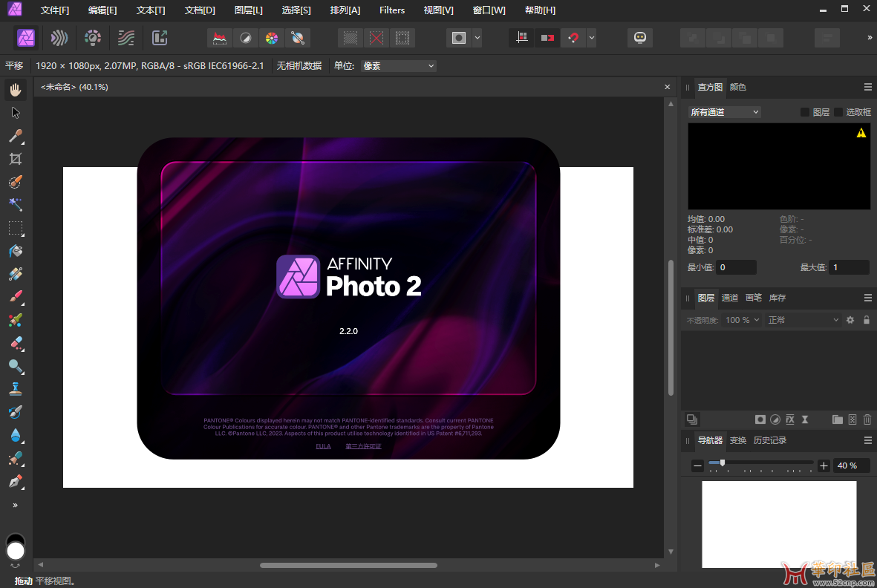The image size is (877, 588).
Task: Select the Move tool arrow
Action: 16,113
